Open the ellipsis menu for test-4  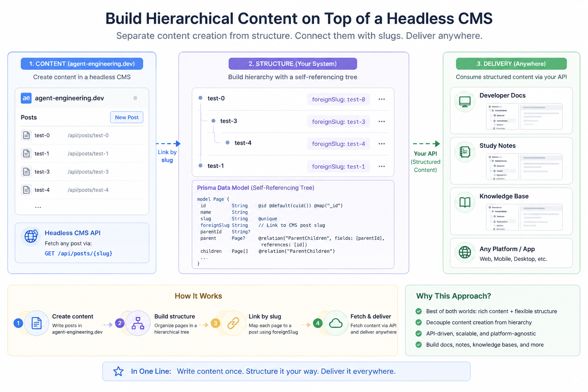(381, 144)
